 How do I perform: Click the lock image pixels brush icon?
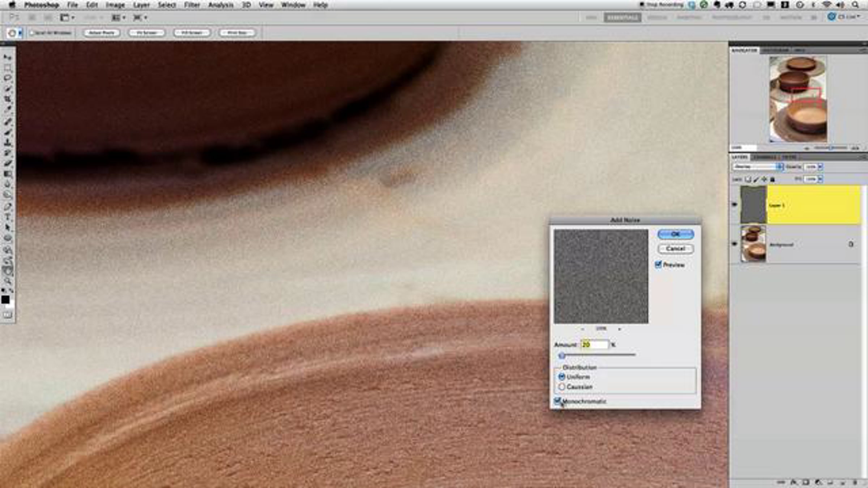[756, 179]
